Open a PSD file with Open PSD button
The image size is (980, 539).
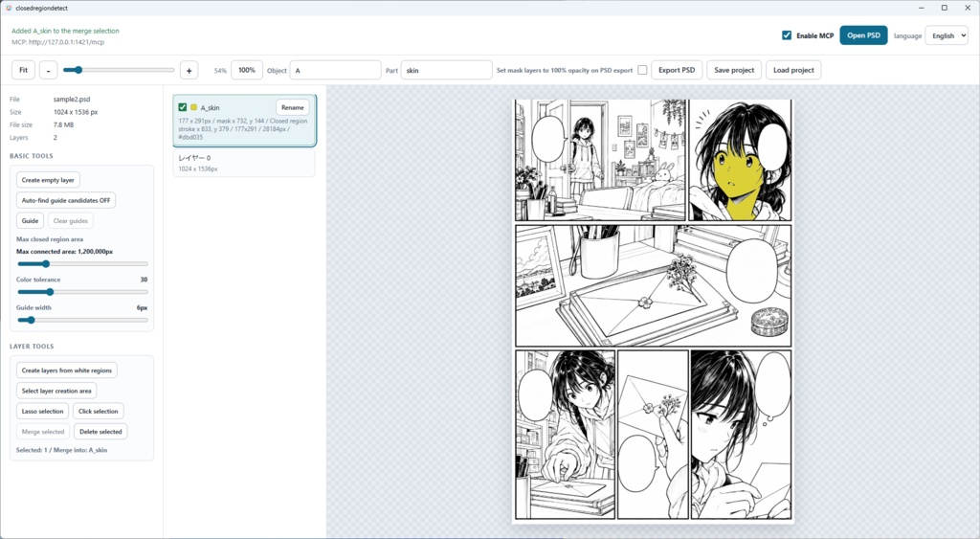coord(863,35)
